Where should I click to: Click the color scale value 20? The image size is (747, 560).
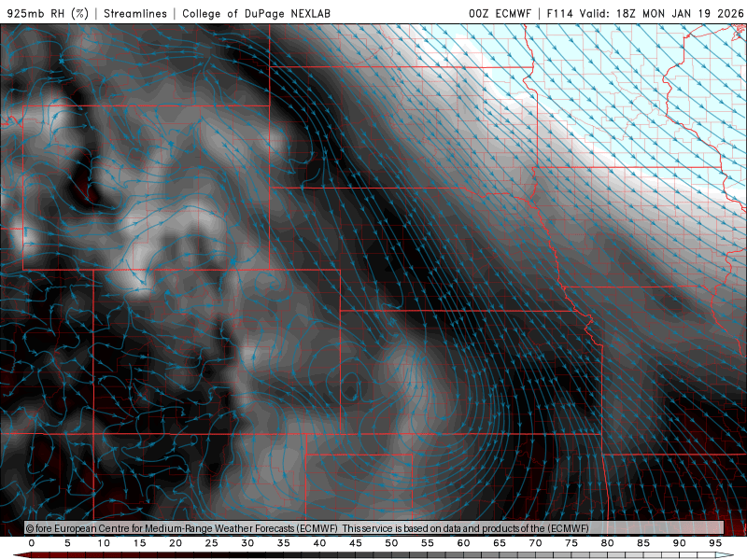coord(176,543)
